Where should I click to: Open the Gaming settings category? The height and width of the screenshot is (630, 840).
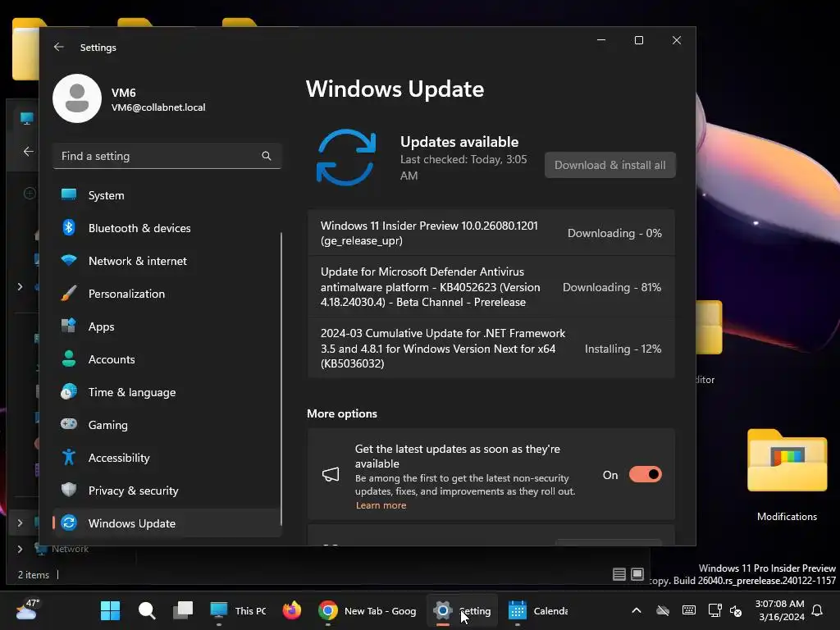point(167,425)
